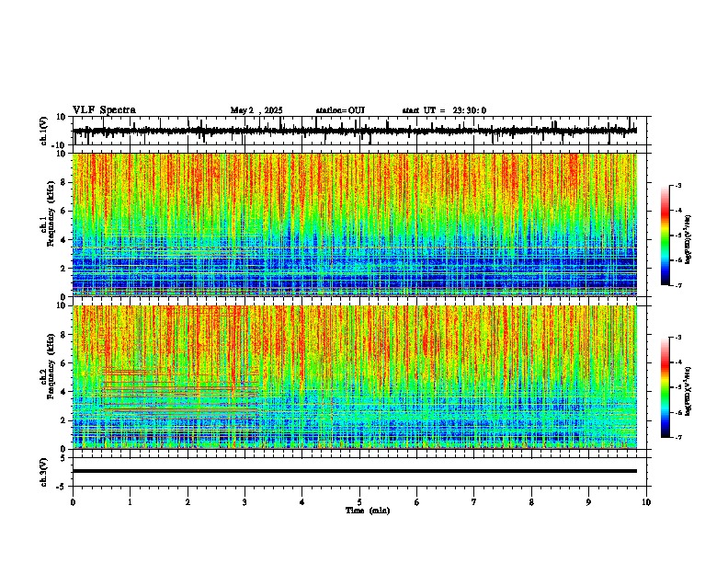Click the start UT 23:30:0 text
This screenshot has height=563, width=728.
coord(444,110)
